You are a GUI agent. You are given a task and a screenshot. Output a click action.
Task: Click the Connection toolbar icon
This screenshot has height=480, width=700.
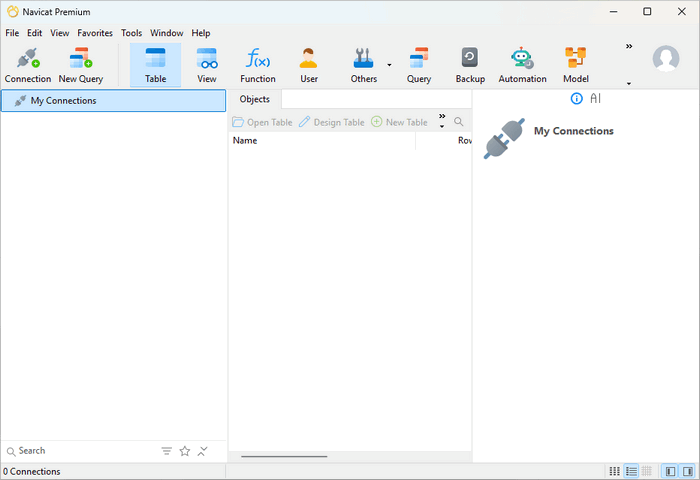pos(28,65)
